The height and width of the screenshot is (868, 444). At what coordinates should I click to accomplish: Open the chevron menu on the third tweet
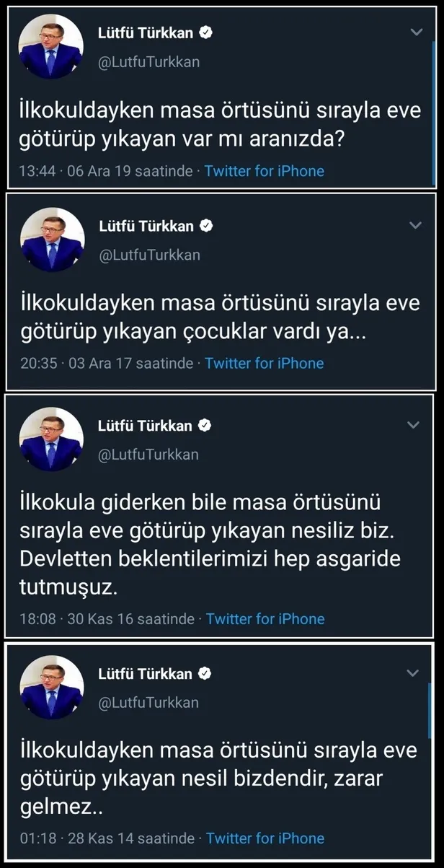415,426
